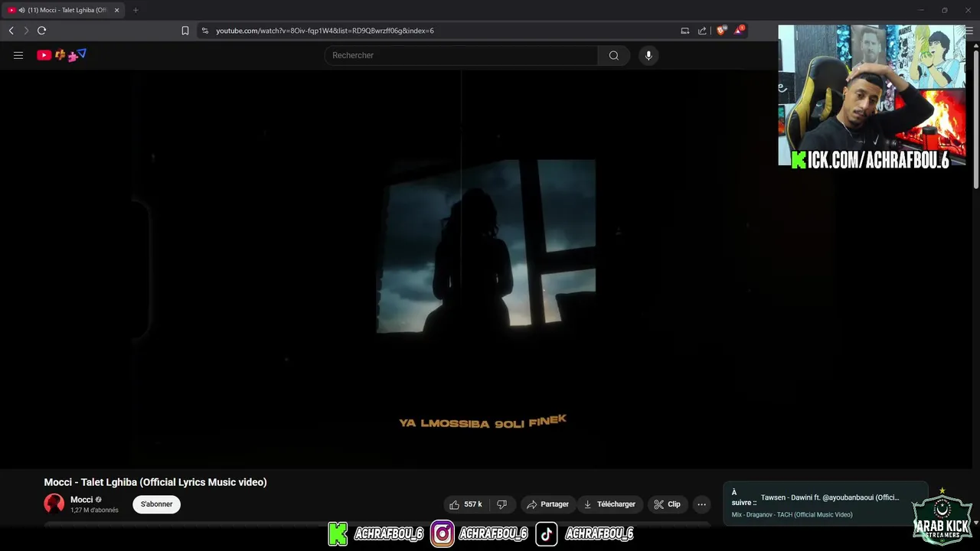
Task: Click the Télécharger download button
Action: (x=609, y=504)
